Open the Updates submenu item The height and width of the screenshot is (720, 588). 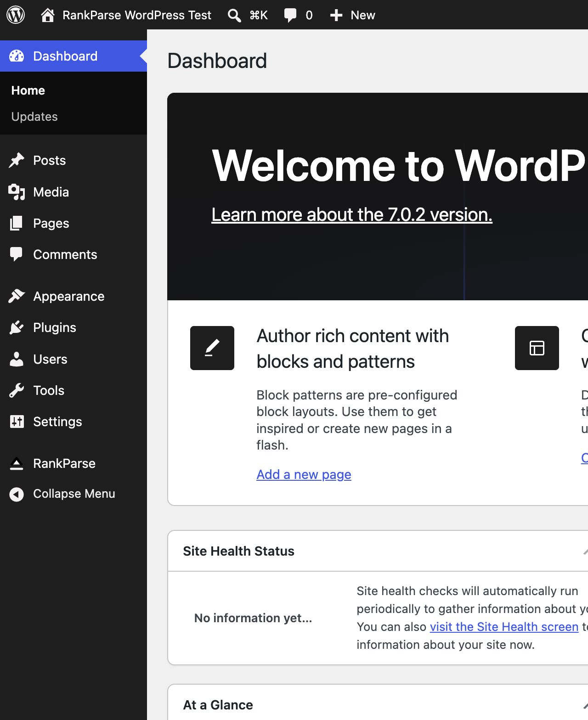[x=34, y=117]
